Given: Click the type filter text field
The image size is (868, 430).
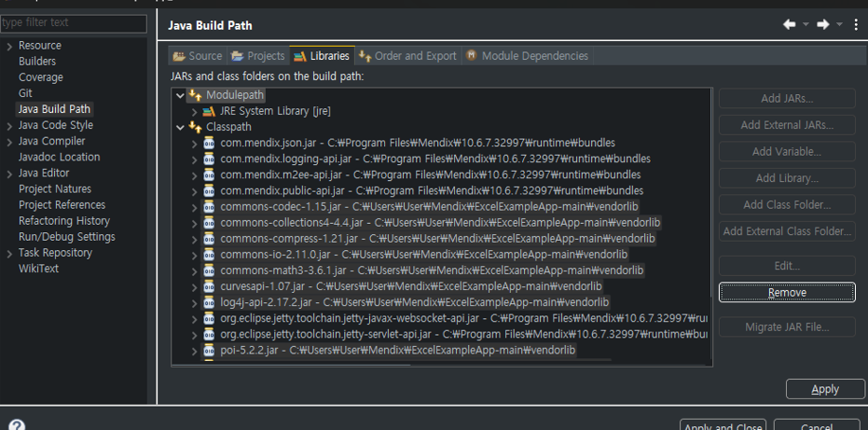Looking at the screenshot, I should click(74, 22).
